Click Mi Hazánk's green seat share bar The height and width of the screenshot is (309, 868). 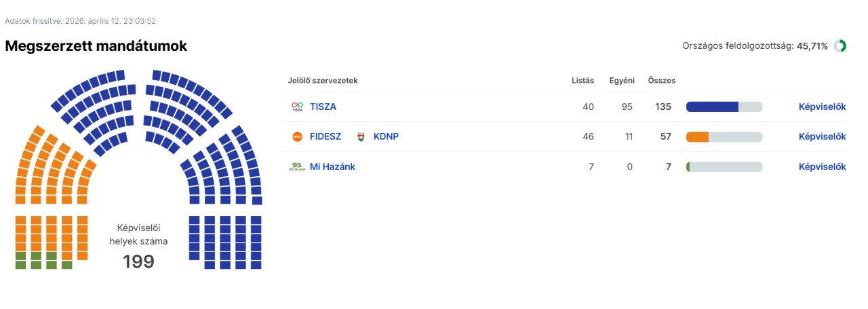(x=688, y=167)
